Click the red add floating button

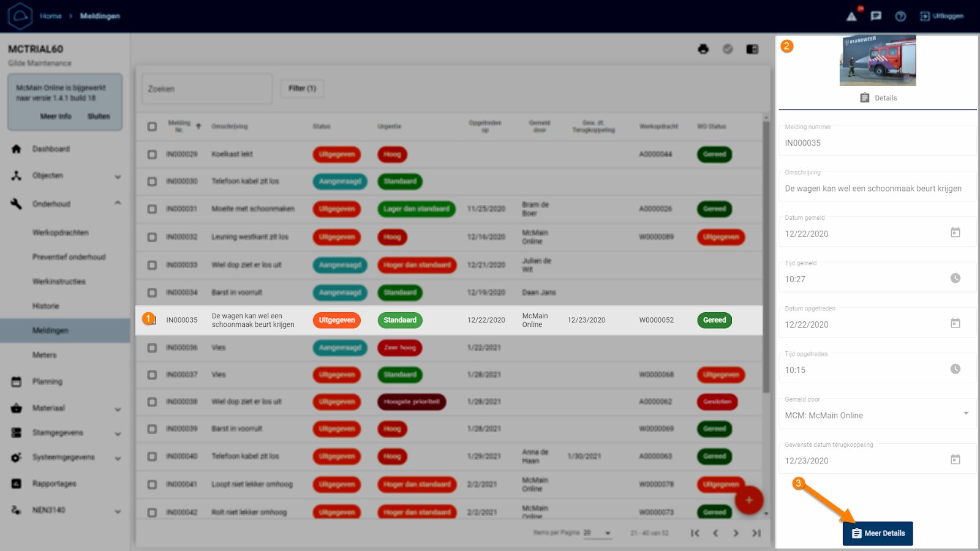point(748,500)
